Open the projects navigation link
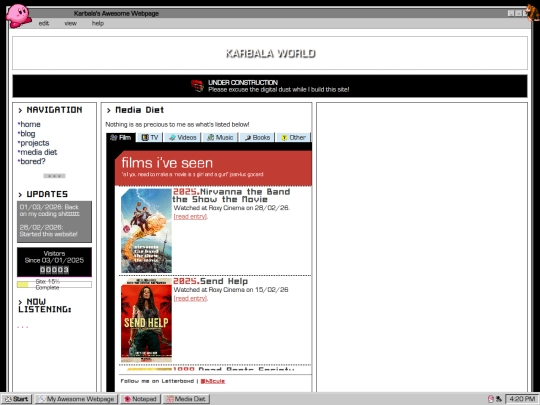This screenshot has height=405, width=540. [x=34, y=143]
